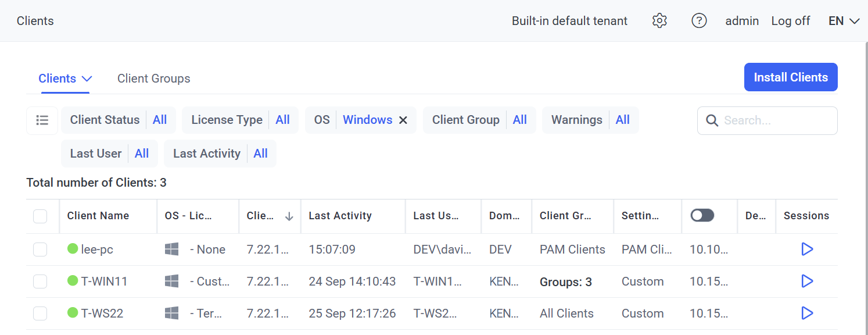
Task: Toggle the switch in the table header
Action: (702, 216)
